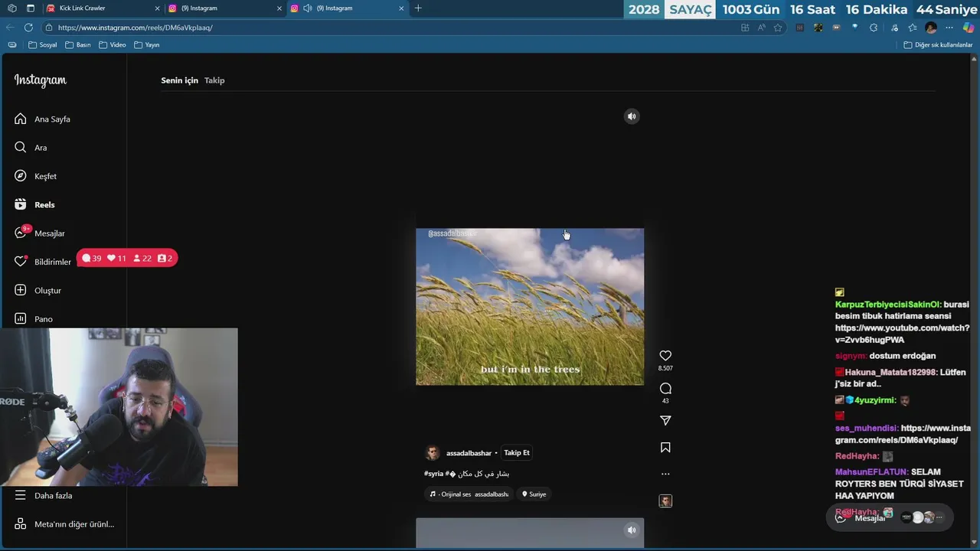The height and width of the screenshot is (551, 980).
Task: Open the apps grid icon in address bar
Action: pyautogui.click(x=745, y=28)
